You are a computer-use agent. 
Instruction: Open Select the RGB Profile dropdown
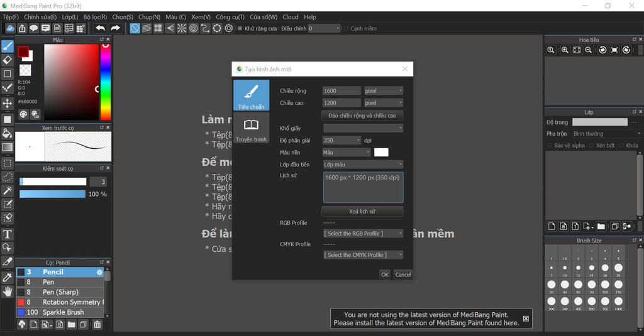(x=363, y=234)
